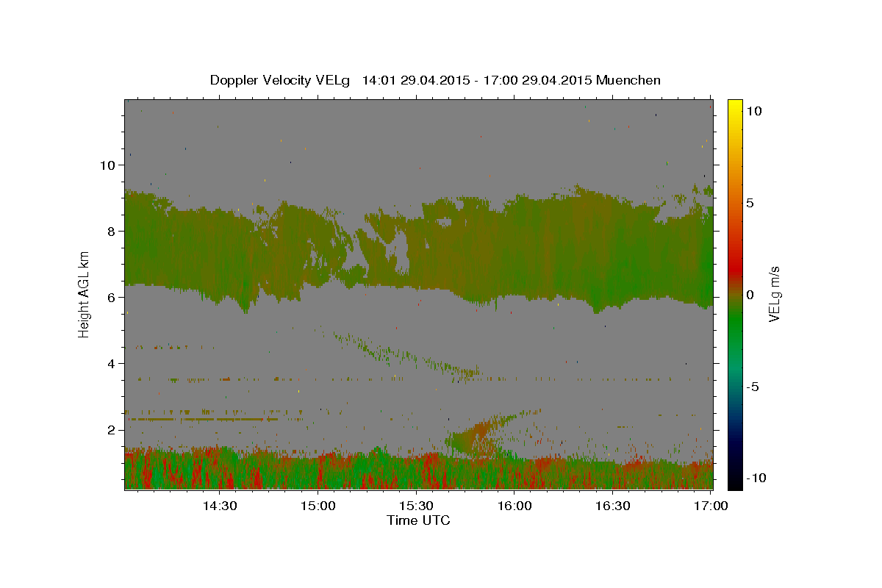Click the height tick label 10
This screenshot has width=882, height=588.
pos(107,165)
